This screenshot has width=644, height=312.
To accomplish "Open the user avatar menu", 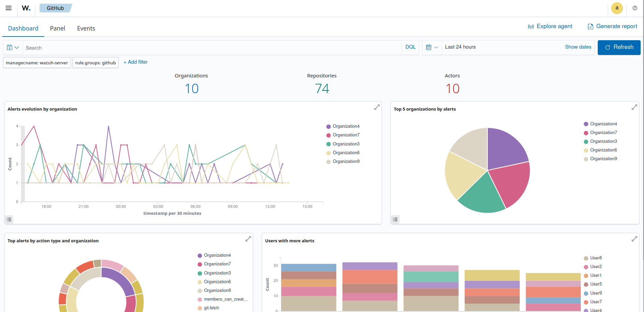I will click(617, 8).
